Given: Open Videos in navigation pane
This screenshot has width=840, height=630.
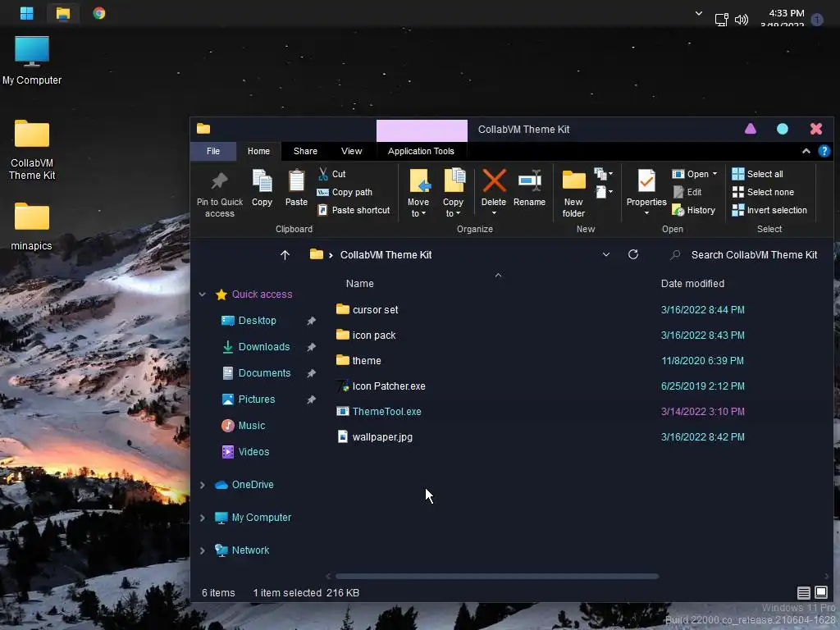Looking at the screenshot, I should [253, 452].
